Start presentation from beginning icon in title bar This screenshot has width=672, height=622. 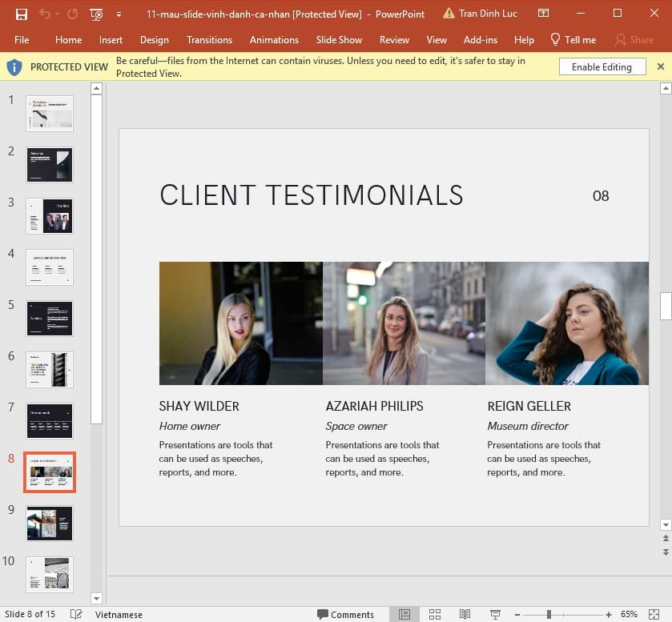[x=96, y=14]
